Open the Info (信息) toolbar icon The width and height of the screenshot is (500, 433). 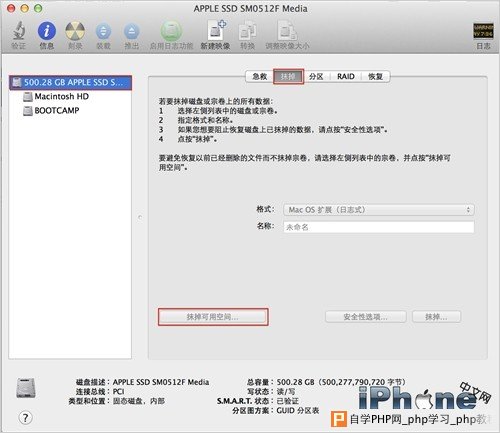pyautogui.click(x=47, y=31)
